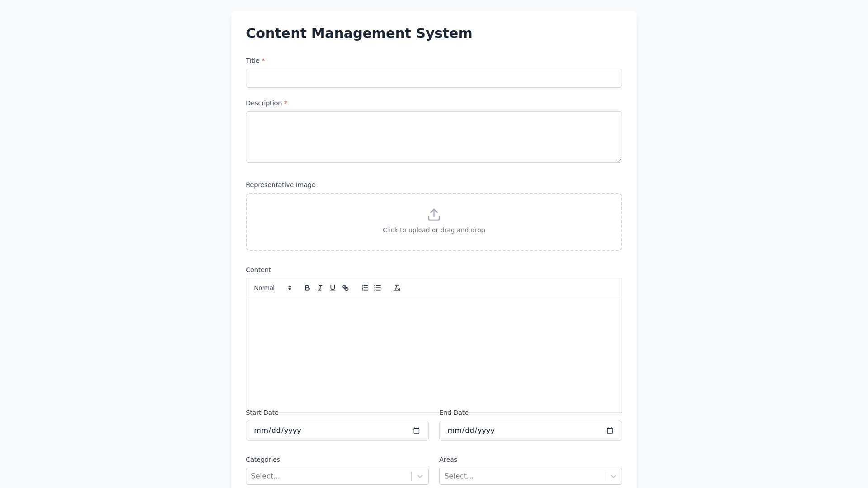Open the Start Date calendar picker

point(416,431)
